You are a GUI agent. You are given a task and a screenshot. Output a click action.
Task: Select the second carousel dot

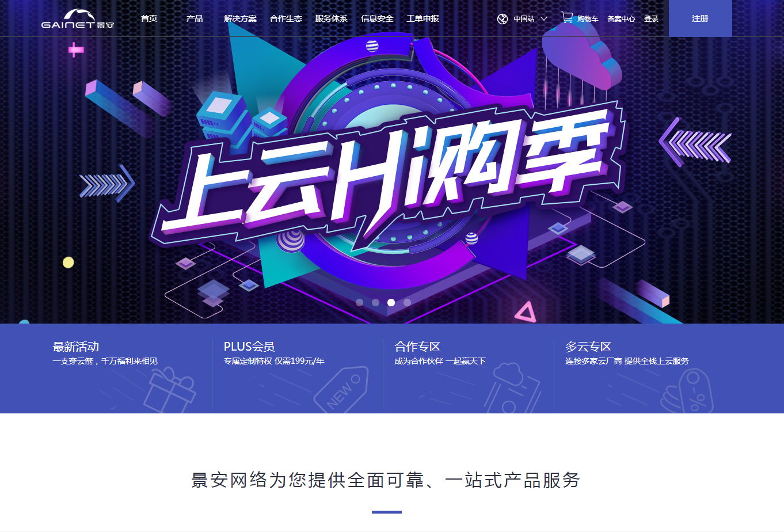click(x=375, y=302)
